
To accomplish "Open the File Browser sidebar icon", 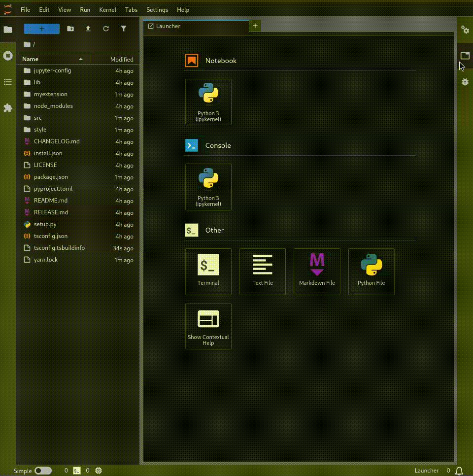I will 8,30.
